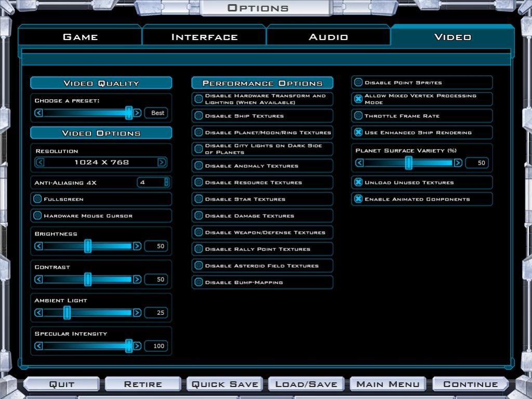Image resolution: width=532 pixels, height=399 pixels.
Task: Return to the Main Menu
Action: pyautogui.click(x=388, y=384)
